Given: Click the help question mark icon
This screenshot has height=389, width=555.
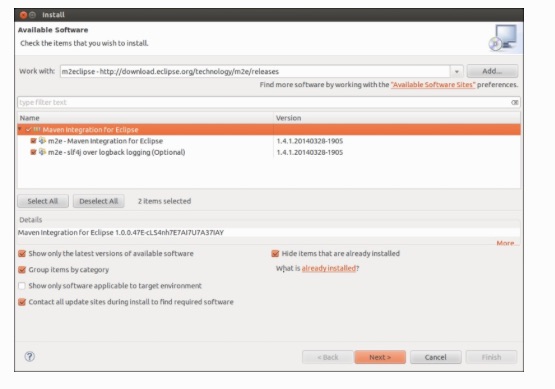Looking at the screenshot, I should [30, 356].
